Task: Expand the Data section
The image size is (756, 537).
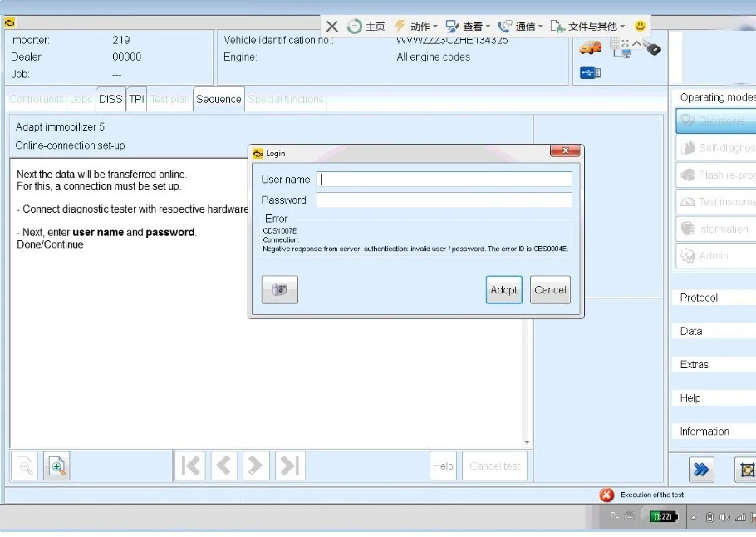Action: pos(714,331)
